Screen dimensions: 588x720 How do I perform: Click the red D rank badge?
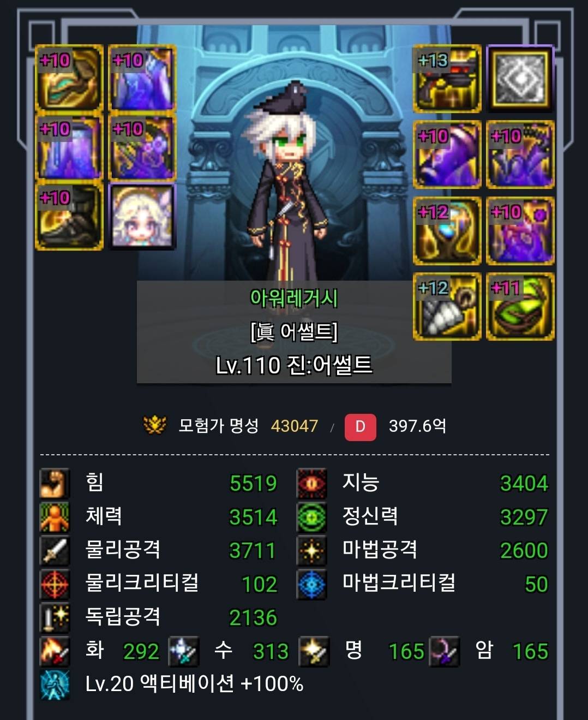360,426
